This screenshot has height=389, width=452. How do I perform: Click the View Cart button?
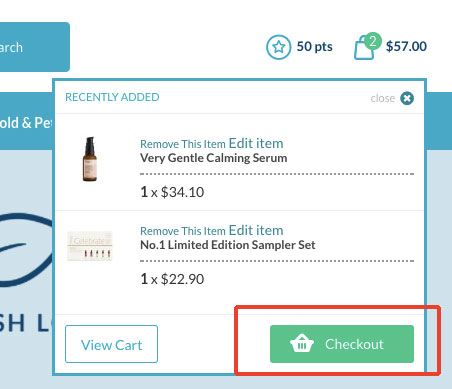111,344
